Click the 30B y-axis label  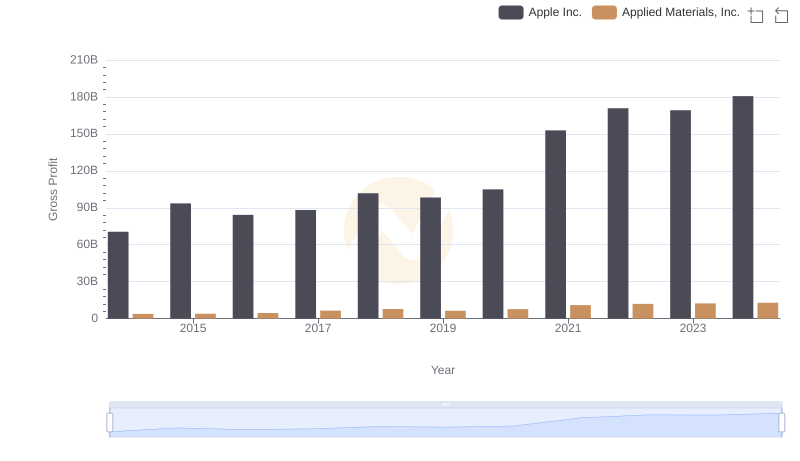tap(87, 281)
